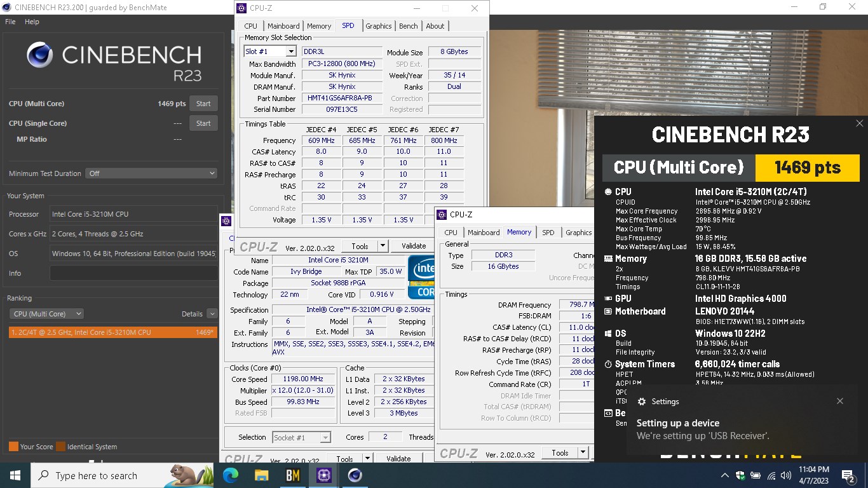The width and height of the screenshot is (868, 488).
Task: Open the CPU (Multi Core) ranking dropdown
Action: pos(46,313)
